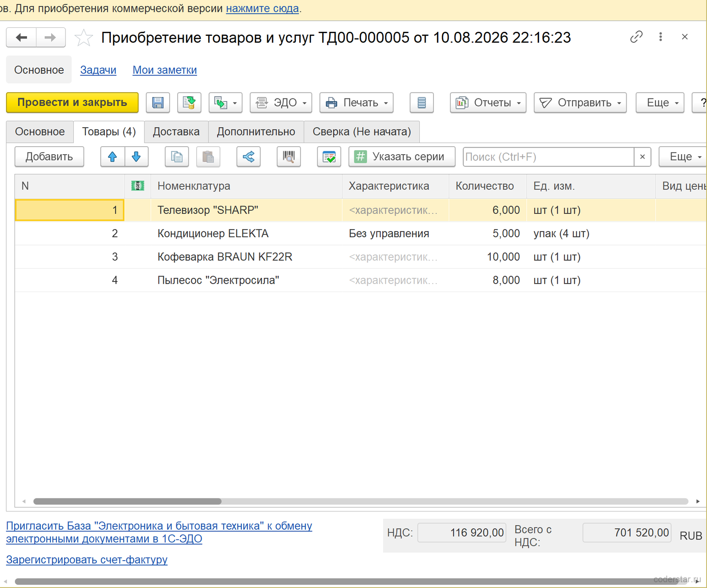Move selected row up with blue arrow
707x588 pixels.
click(x=112, y=157)
